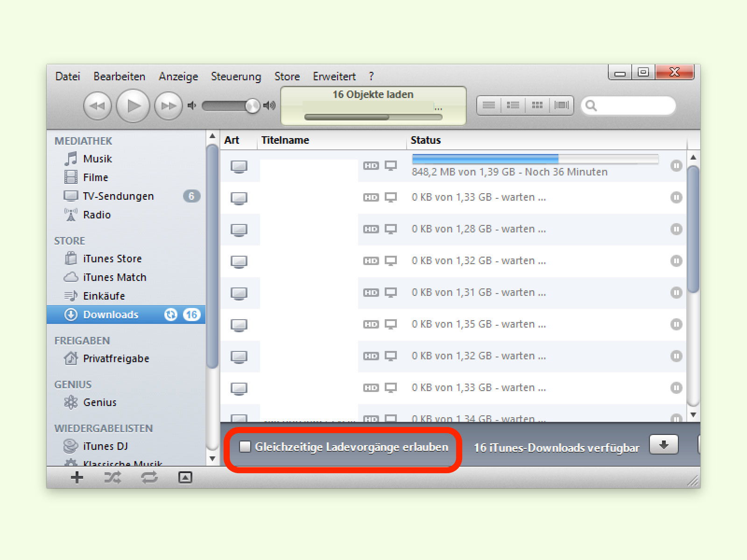Pause the 1,28 GB waiting download
Image resolution: width=747 pixels, height=560 pixels.
676,229
